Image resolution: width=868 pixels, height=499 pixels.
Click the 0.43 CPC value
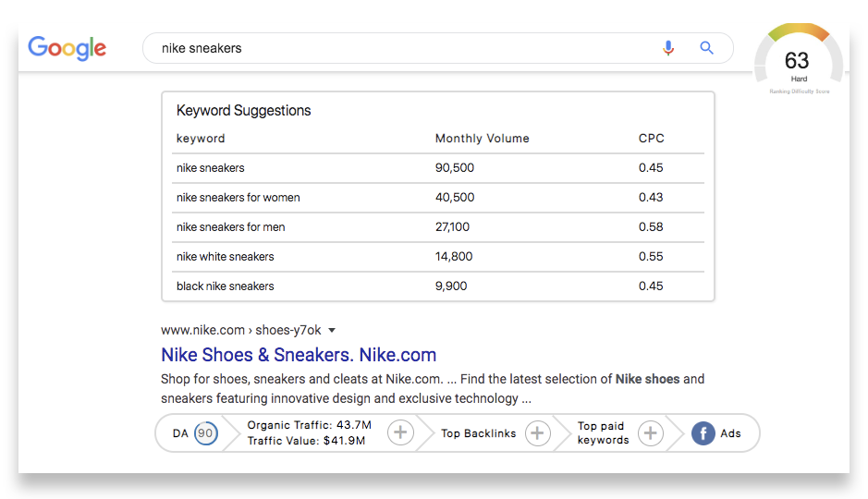click(651, 198)
